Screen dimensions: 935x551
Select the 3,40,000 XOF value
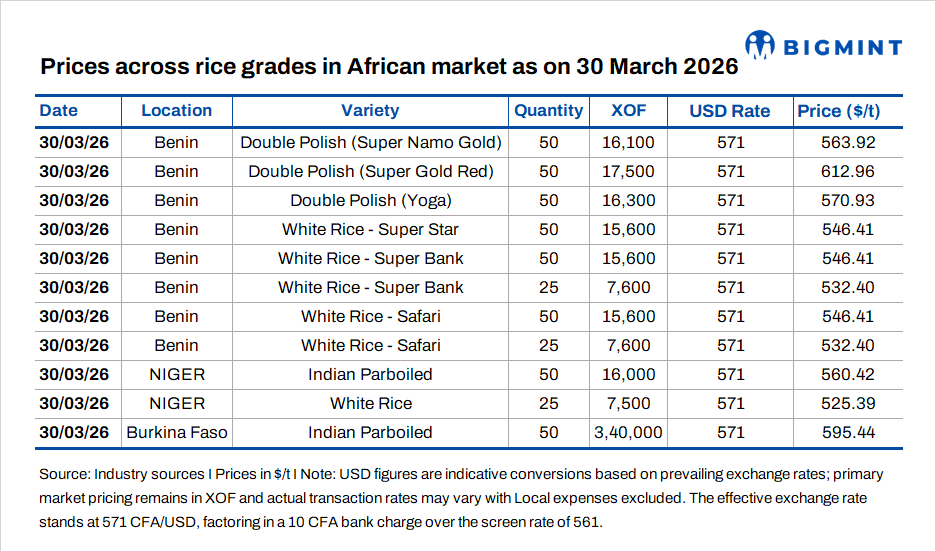[628, 433]
